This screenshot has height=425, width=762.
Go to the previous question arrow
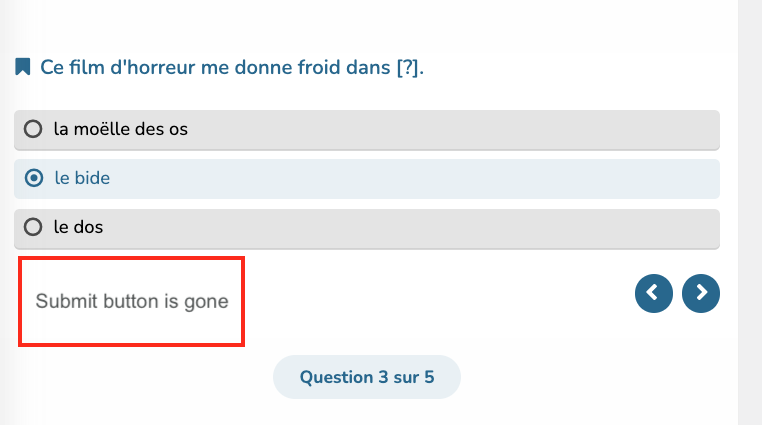[x=654, y=293]
